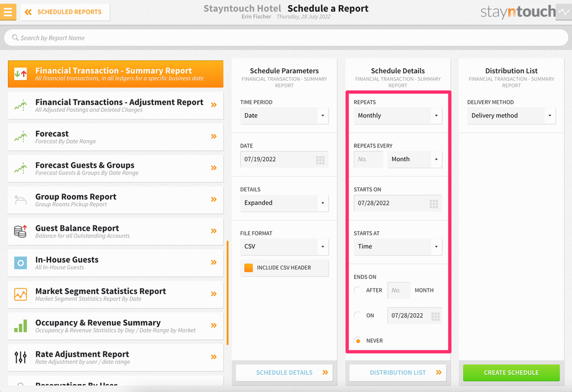Open calendar picker for Date field
Screen dimensions: 572x392
click(x=320, y=160)
